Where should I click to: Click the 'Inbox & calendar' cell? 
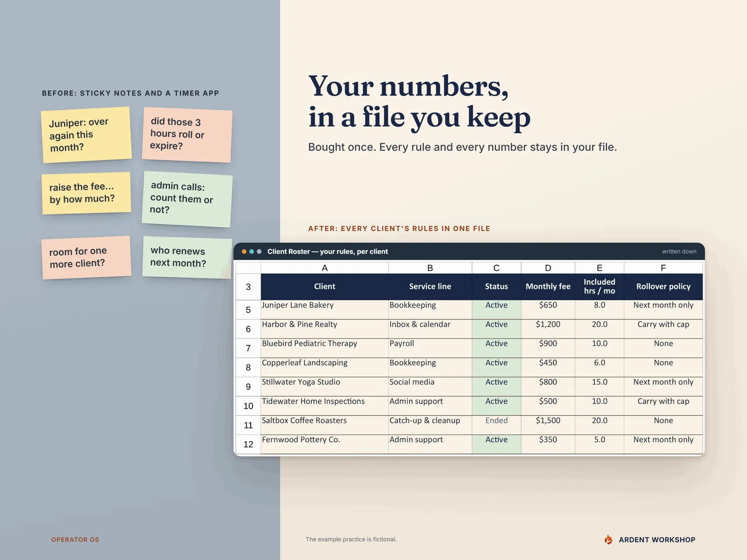pos(430,329)
